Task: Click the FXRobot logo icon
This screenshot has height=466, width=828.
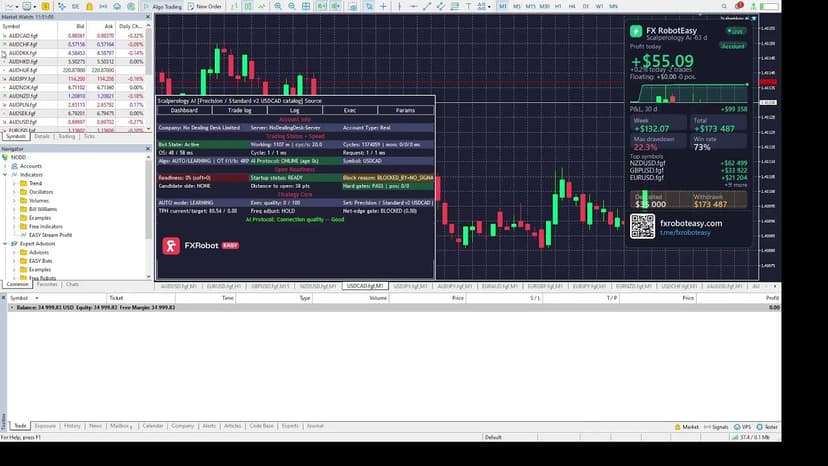Action: point(171,246)
